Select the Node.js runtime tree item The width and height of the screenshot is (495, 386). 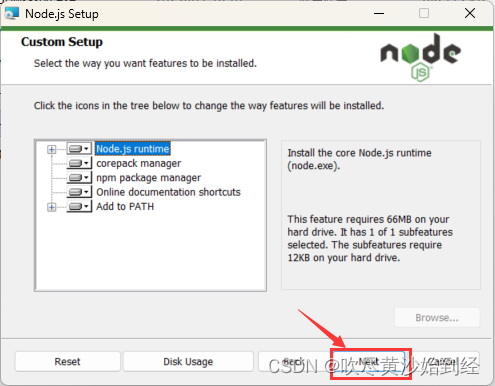click(133, 149)
